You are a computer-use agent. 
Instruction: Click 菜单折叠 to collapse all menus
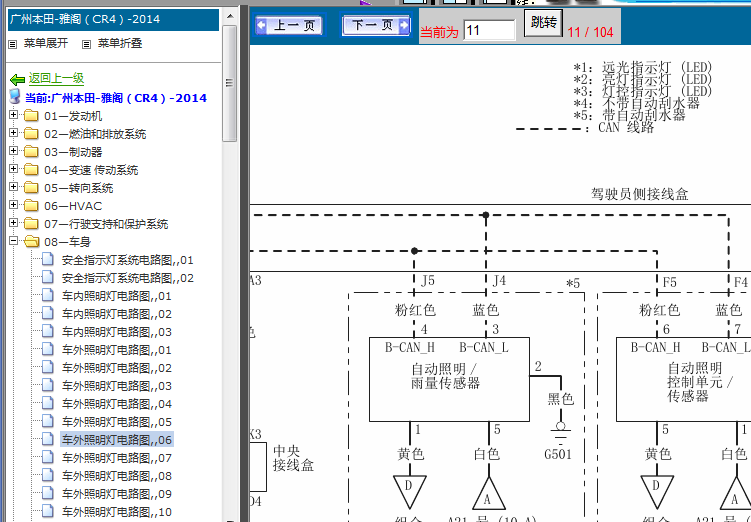pos(120,44)
